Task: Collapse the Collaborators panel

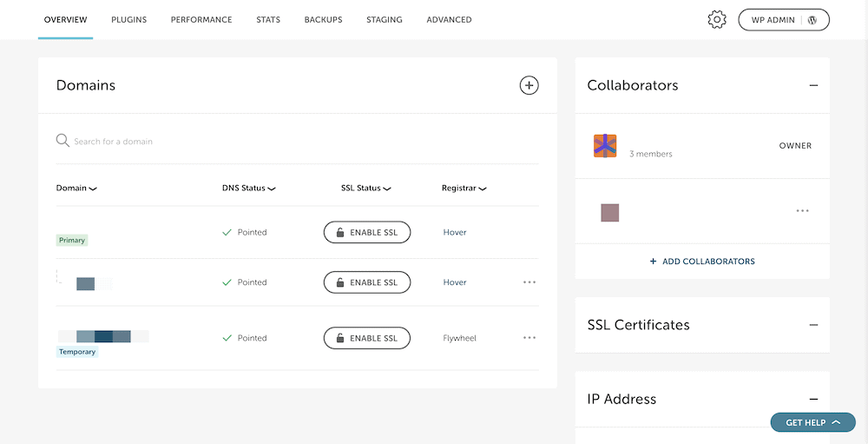Action: [x=813, y=85]
